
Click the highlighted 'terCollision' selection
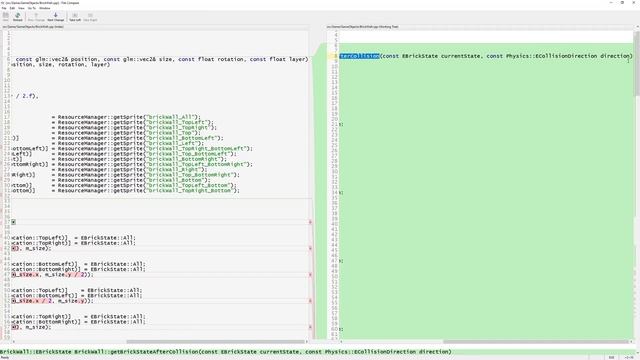pyautogui.click(x=360, y=56)
